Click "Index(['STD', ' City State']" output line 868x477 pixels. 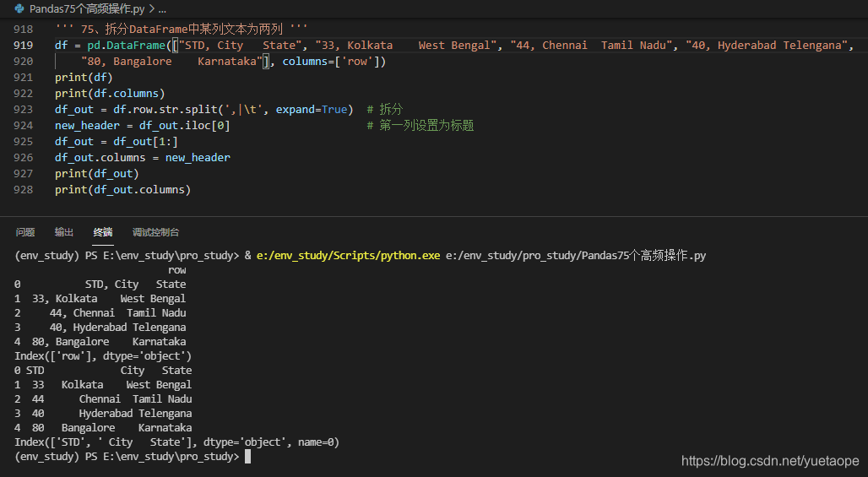(x=176, y=442)
